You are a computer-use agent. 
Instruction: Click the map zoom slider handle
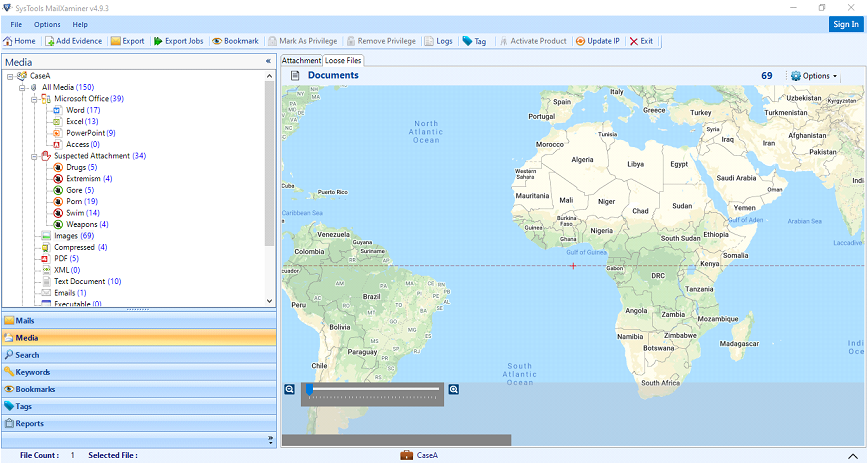(310, 390)
